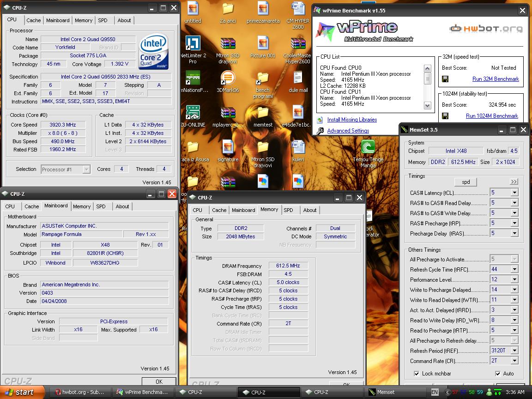Open the Precharge Delay (tRAS) dropdown
This screenshot has height=399, width=532.
pyautogui.click(x=514, y=233)
